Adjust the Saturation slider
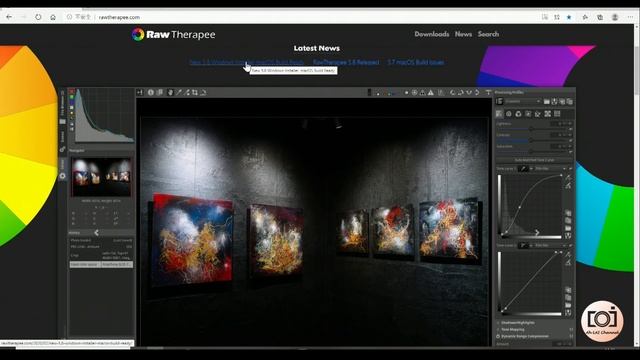This screenshot has height=360, width=640. click(532, 151)
